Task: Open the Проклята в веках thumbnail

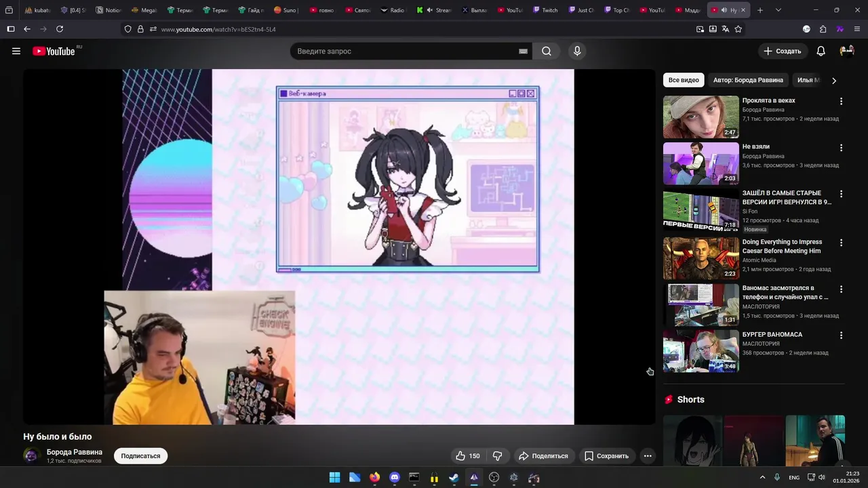Action: click(701, 117)
